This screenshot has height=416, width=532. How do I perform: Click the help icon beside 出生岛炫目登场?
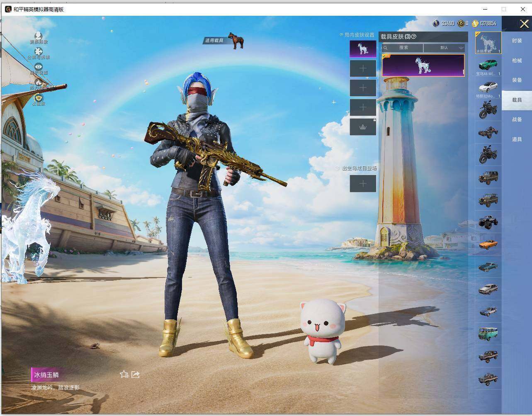click(x=338, y=168)
